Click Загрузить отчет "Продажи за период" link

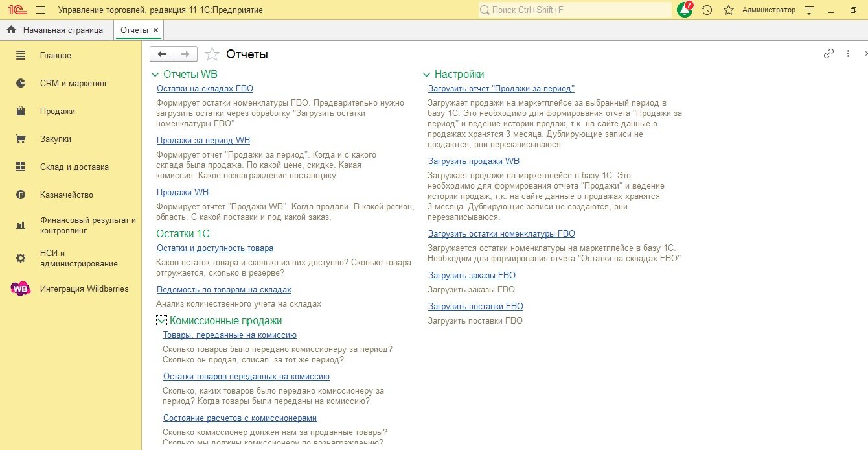(501, 89)
